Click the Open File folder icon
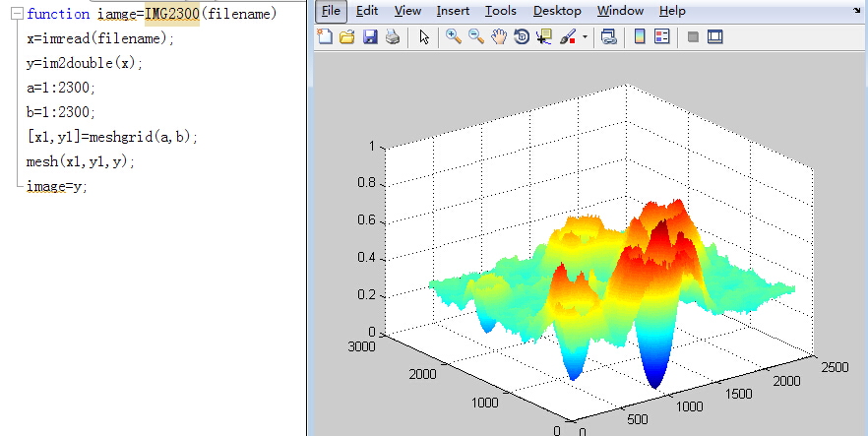The image size is (868, 436). [x=347, y=37]
